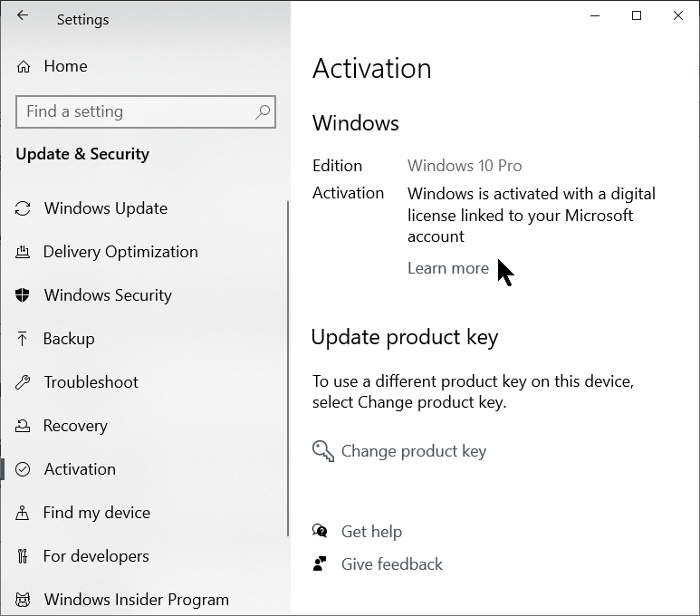Open the Get help link
The height and width of the screenshot is (616, 700).
pos(372,532)
